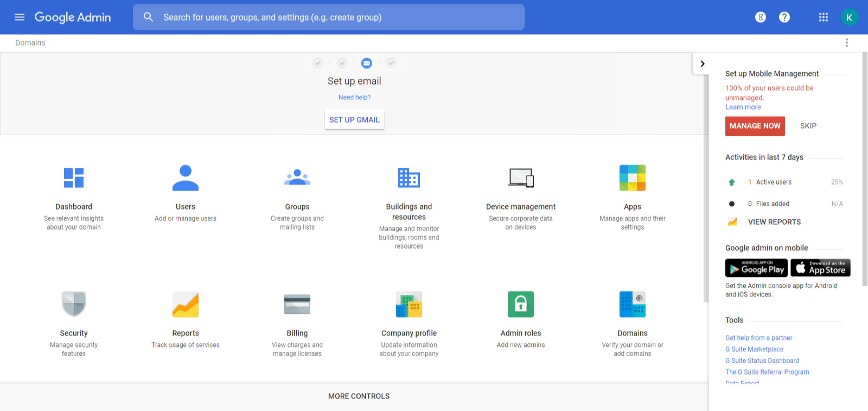This screenshot has height=411, width=868.
Task: Open the App Store badge
Action: (x=820, y=268)
